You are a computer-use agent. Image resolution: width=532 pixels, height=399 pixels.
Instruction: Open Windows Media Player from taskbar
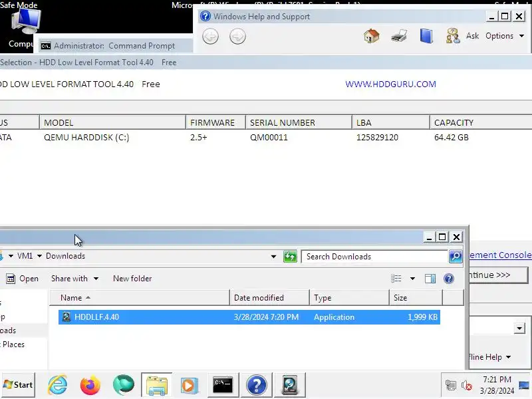pos(189,385)
